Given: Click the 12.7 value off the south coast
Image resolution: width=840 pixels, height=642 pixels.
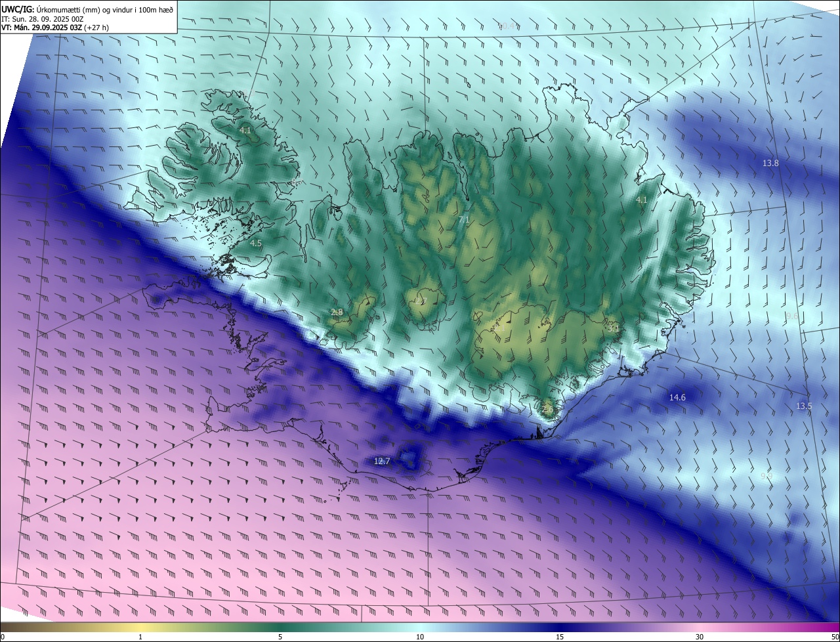Looking at the screenshot, I should click(382, 461).
